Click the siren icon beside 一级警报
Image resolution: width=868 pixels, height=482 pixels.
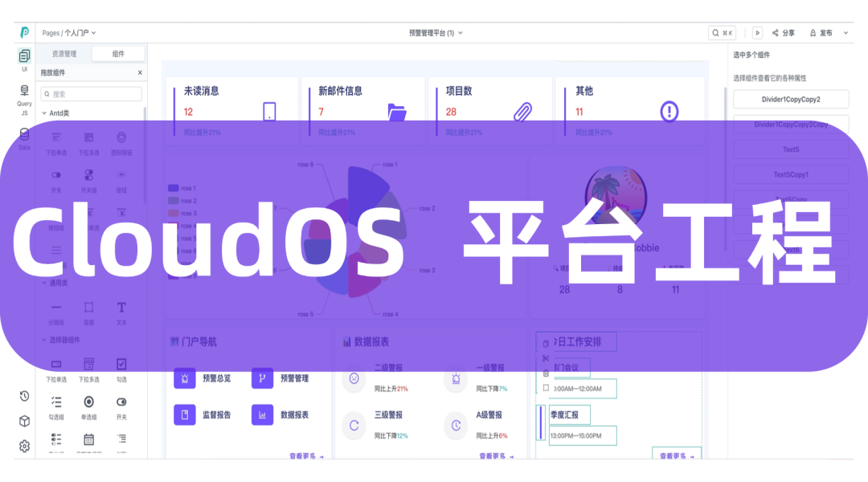[457, 379]
